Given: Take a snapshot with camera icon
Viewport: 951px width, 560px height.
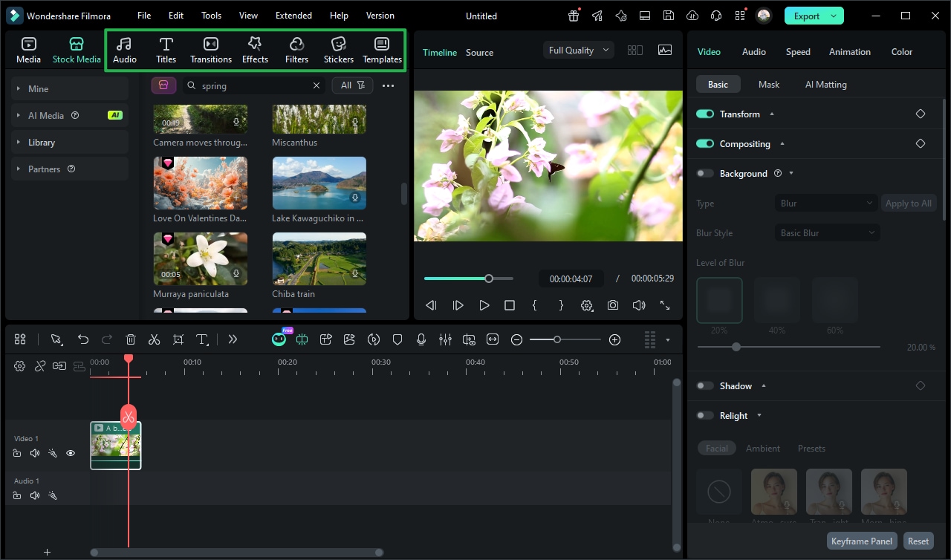Looking at the screenshot, I should coord(612,305).
